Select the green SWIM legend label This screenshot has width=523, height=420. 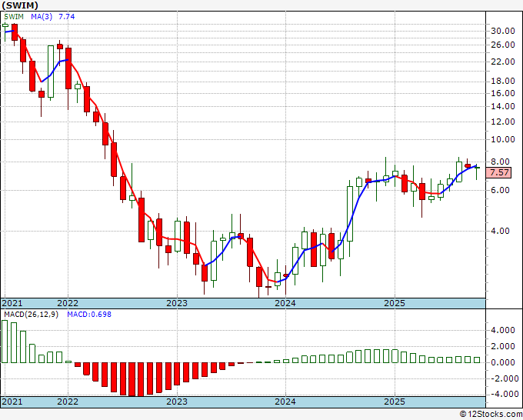click(14, 17)
